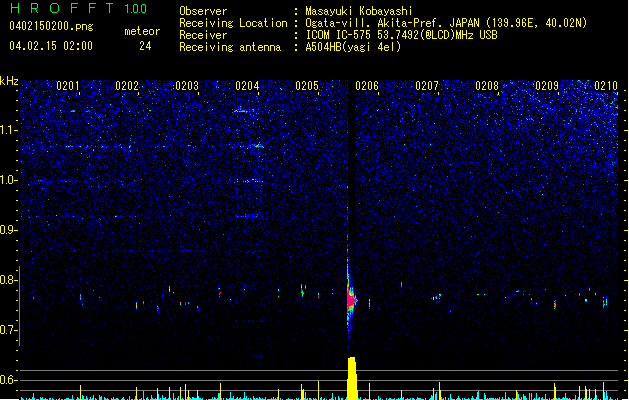Select the file name 0402150200.png

coord(51,27)
